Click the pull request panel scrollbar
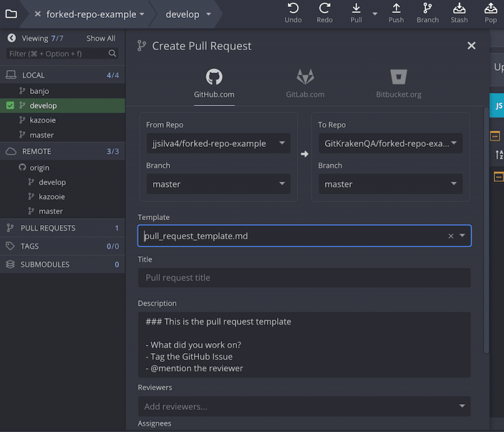This screenshot has height=432, width=504. [486, 230]
